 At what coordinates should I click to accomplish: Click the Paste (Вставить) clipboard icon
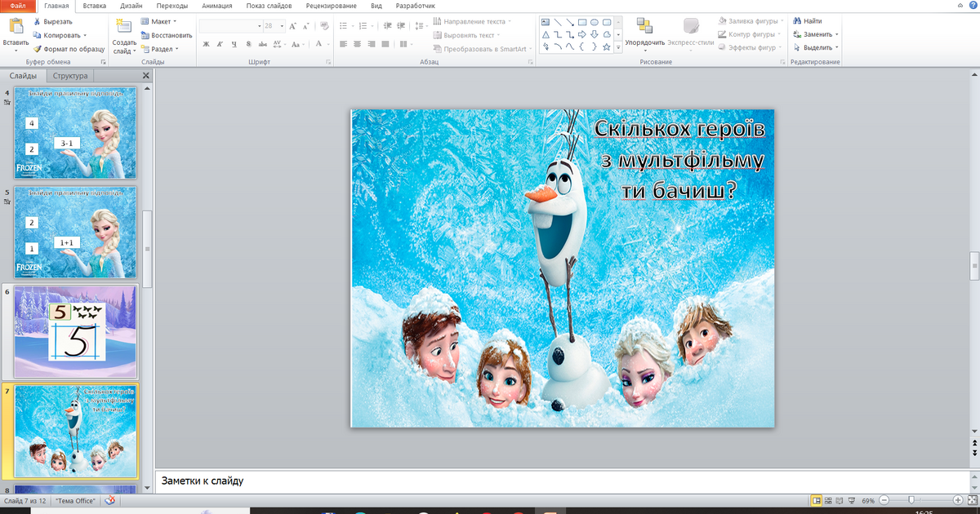point(16,27)
